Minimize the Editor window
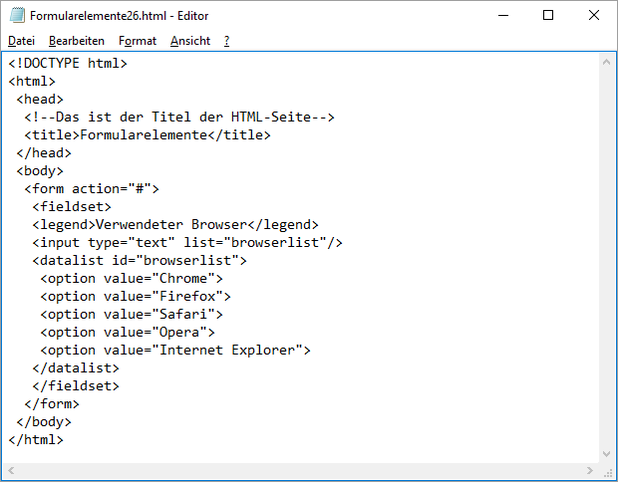 coord(503,16)
